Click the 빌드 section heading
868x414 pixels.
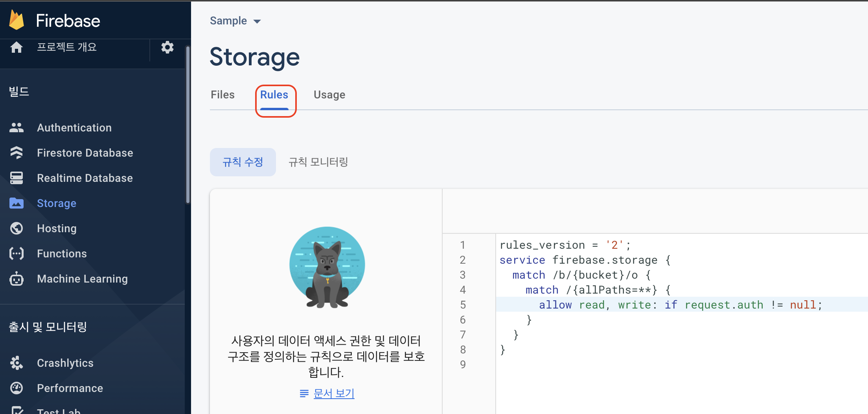(19, 92)
